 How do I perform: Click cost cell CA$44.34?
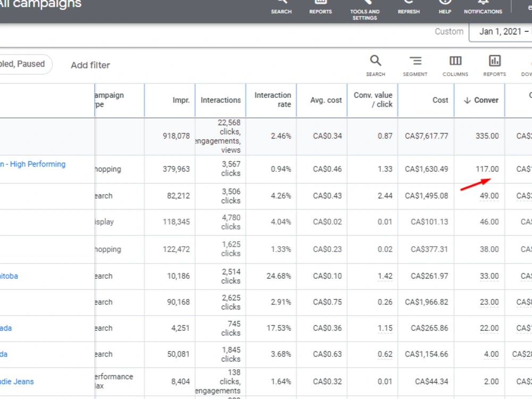pyautogui.click(x=431, y=381)
